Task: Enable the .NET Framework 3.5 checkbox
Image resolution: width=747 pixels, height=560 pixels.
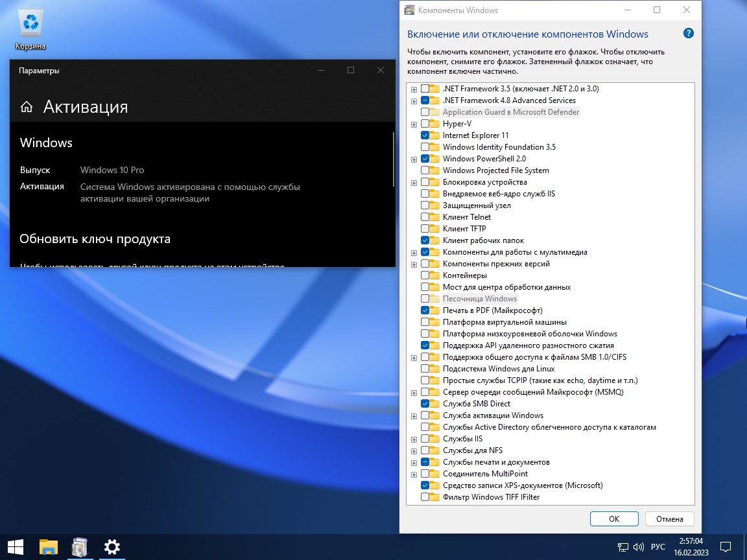Action: pos(425,89)
